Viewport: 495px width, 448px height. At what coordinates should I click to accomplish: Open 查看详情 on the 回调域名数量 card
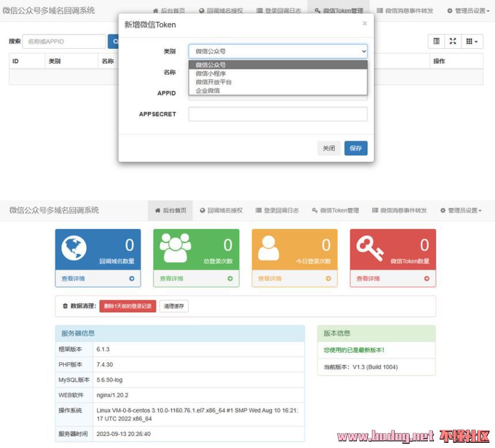point(73,278)
